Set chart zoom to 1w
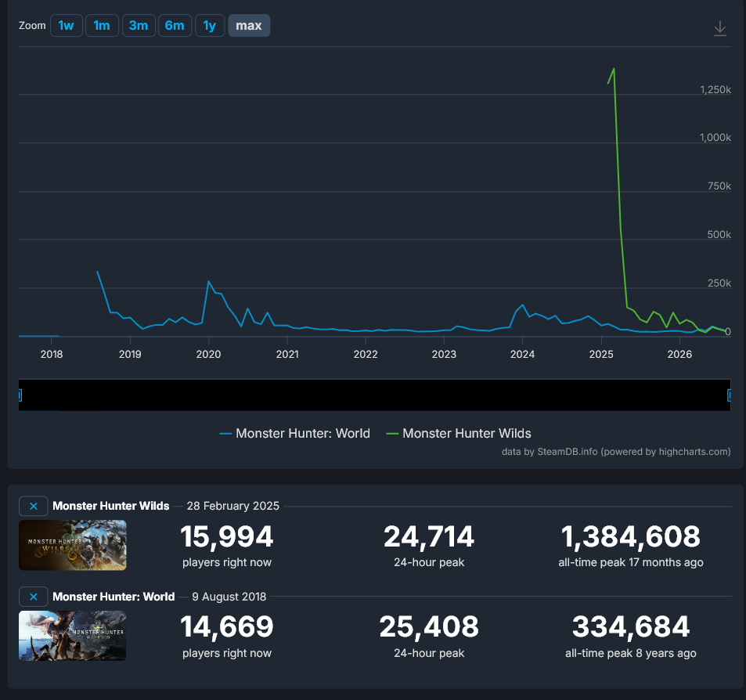Screen dimensions: 746x700 66,25
